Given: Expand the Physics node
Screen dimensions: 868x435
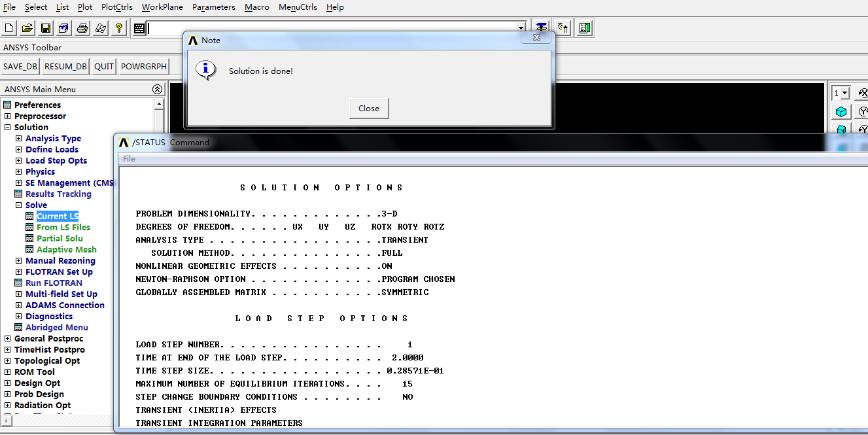Looking at the screenshot, I should point(18,171).
